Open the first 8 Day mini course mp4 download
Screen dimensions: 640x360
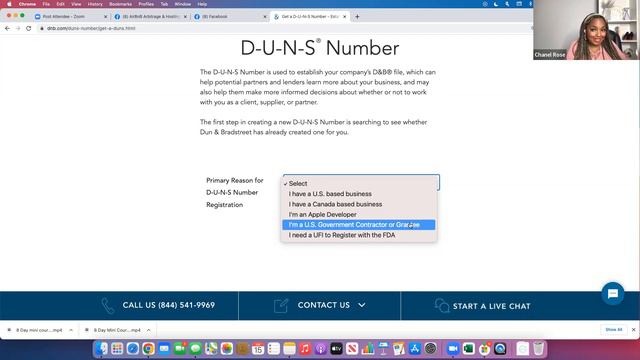click(39, 330)
